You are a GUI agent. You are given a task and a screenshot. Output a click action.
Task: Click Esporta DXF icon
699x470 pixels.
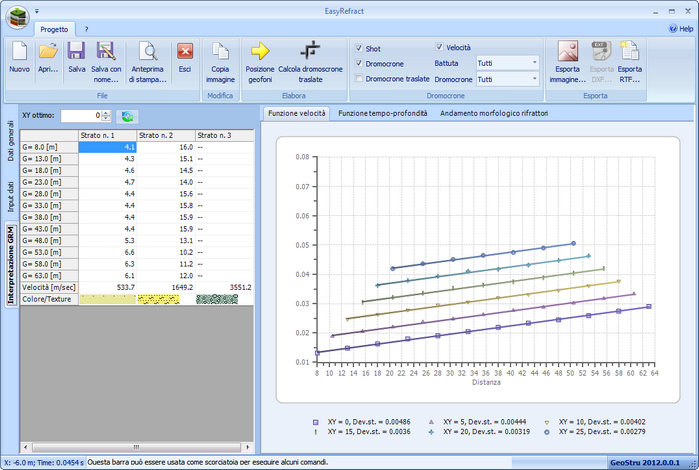(601, 51)
